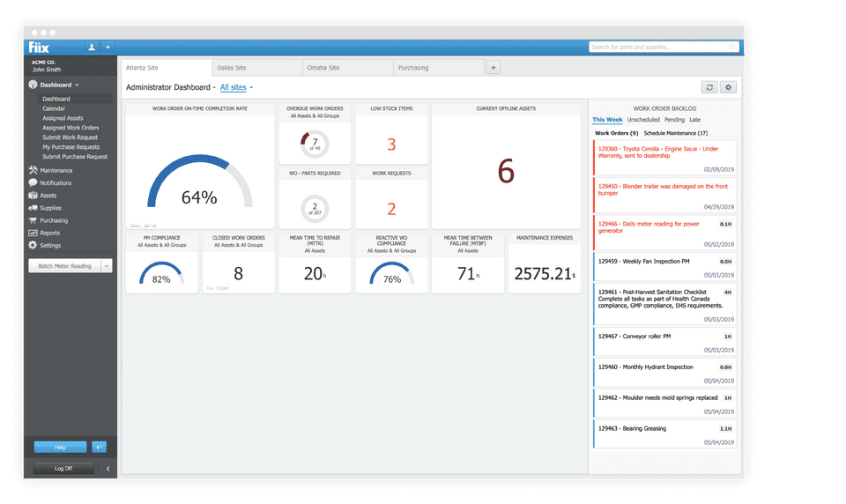Refresh the dashboard with the refresh icon

pyautogui.click(x=709, y=87)
